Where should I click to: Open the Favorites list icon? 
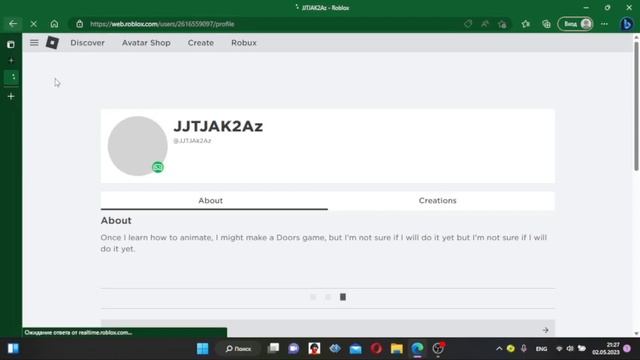526,24
